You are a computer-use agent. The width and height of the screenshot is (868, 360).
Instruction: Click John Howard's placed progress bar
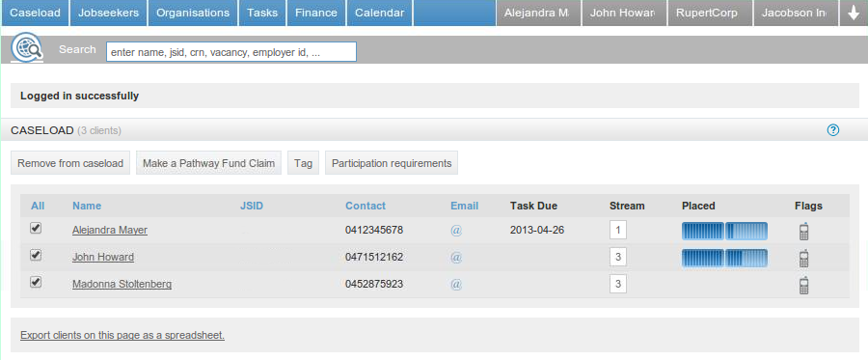pyautogui.click(x=724, y=258)
